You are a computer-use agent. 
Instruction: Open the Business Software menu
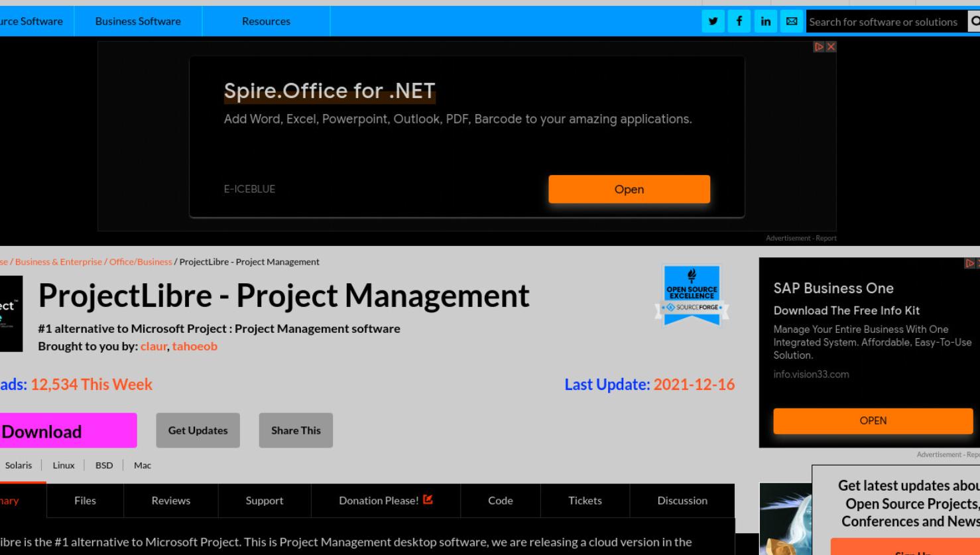(x=138, y=21)
